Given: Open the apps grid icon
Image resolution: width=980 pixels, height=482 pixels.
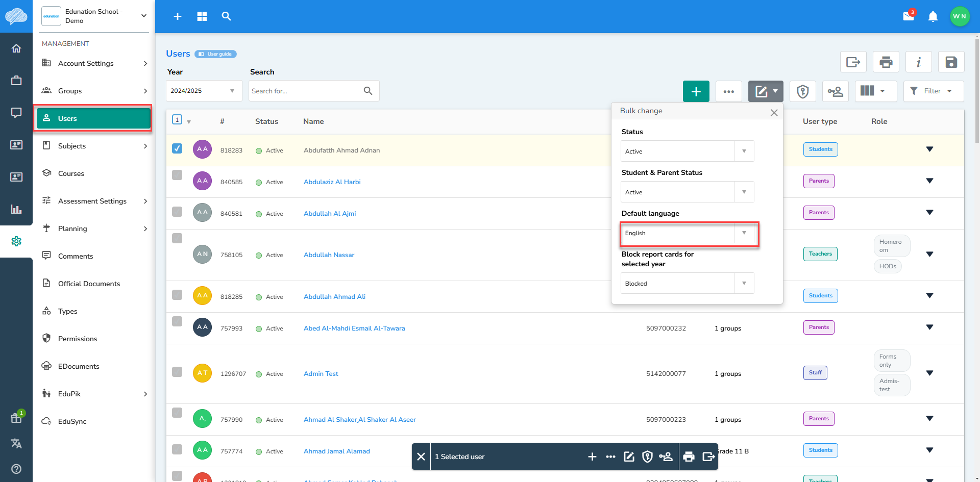Looking at the screenshot, I should tap(202, 16).
